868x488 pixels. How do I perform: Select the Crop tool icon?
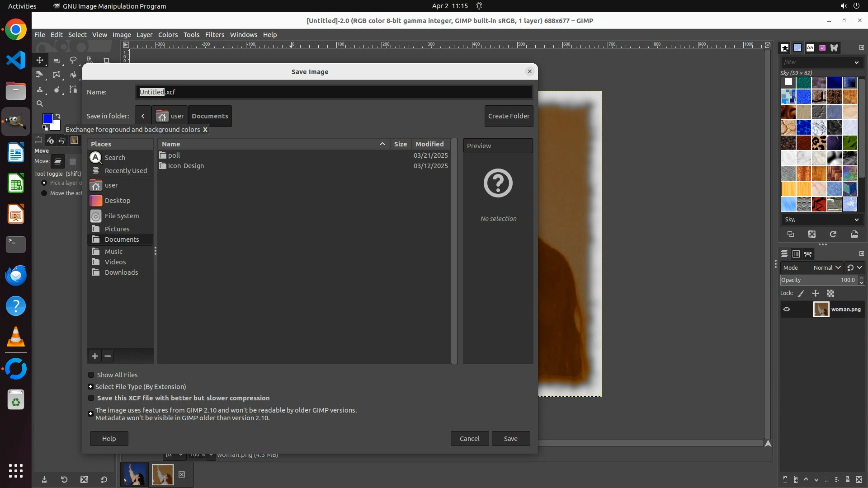tap(106, 60)
